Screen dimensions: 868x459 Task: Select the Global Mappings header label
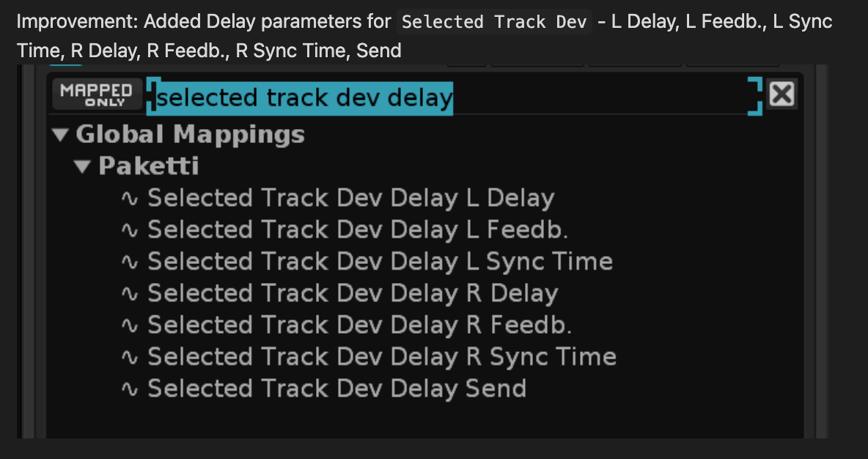190,134
